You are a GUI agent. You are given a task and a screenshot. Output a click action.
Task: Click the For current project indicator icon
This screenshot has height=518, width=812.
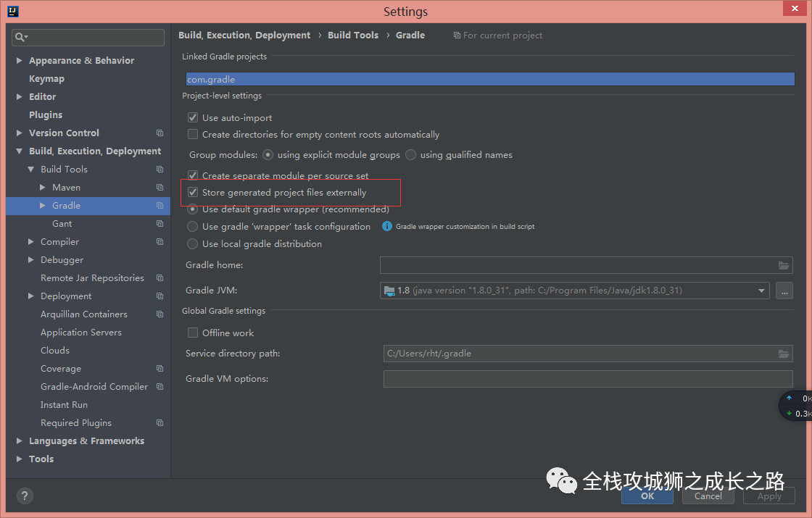pyautogui.click(x=457, y=35)
